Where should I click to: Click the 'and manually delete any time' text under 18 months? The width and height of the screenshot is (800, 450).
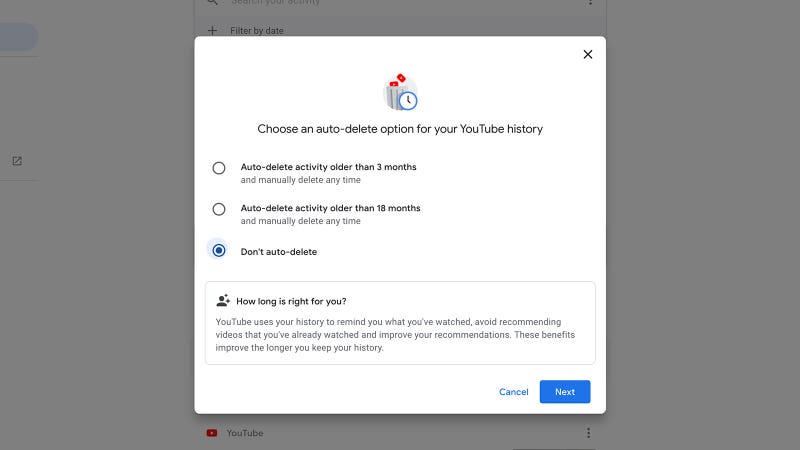tap(301, 221)
